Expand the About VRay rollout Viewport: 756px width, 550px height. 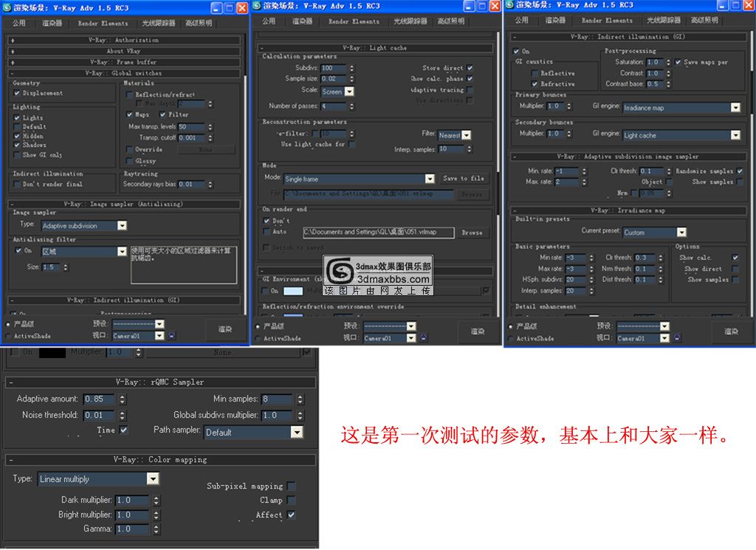click(124, 51)
